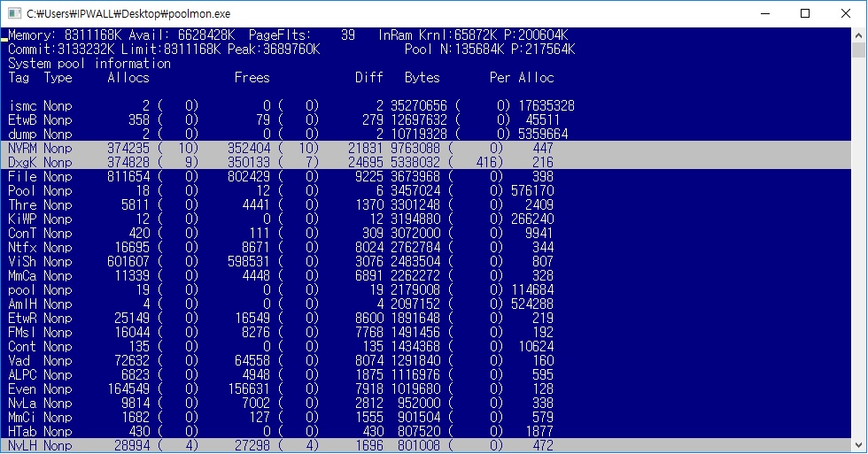
Task: Close the poolmon.exe console window
Action: pos(845,13)
